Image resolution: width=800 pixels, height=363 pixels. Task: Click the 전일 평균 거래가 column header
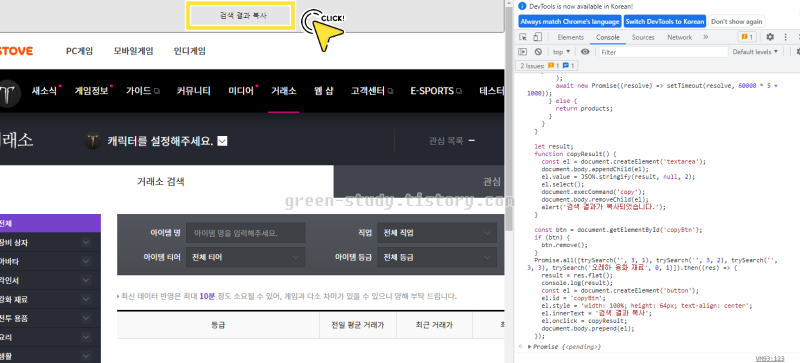(x=358, y=325)
